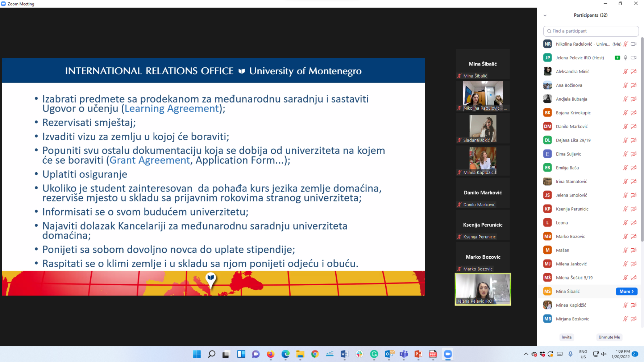Open PowerPoint from the taskbar
The image size is (644, 362).
click(x=418, y=354)
